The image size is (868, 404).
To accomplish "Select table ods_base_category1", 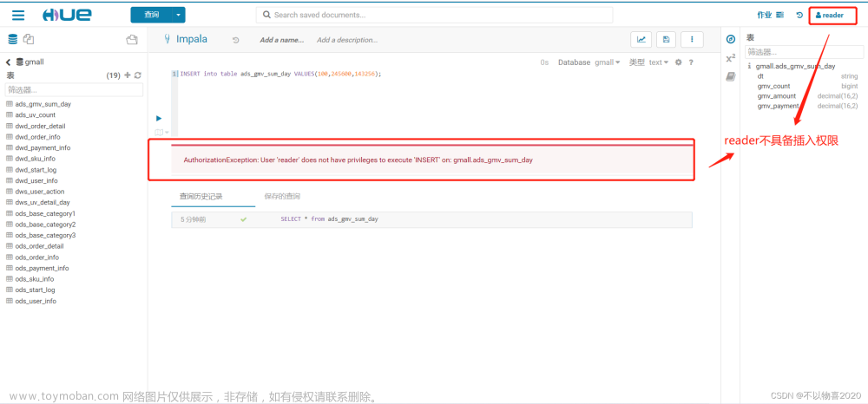I will coord(45,213).
